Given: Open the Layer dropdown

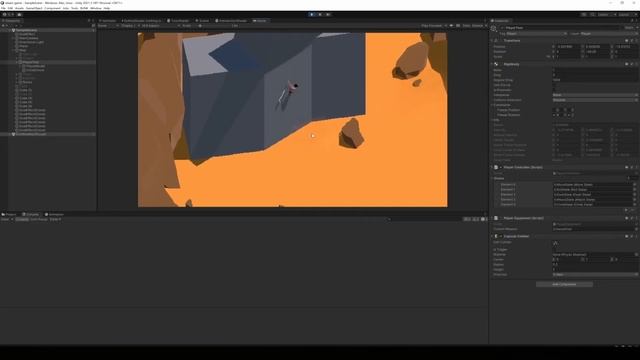Looking at the screenshot, I should coord(609,33).
